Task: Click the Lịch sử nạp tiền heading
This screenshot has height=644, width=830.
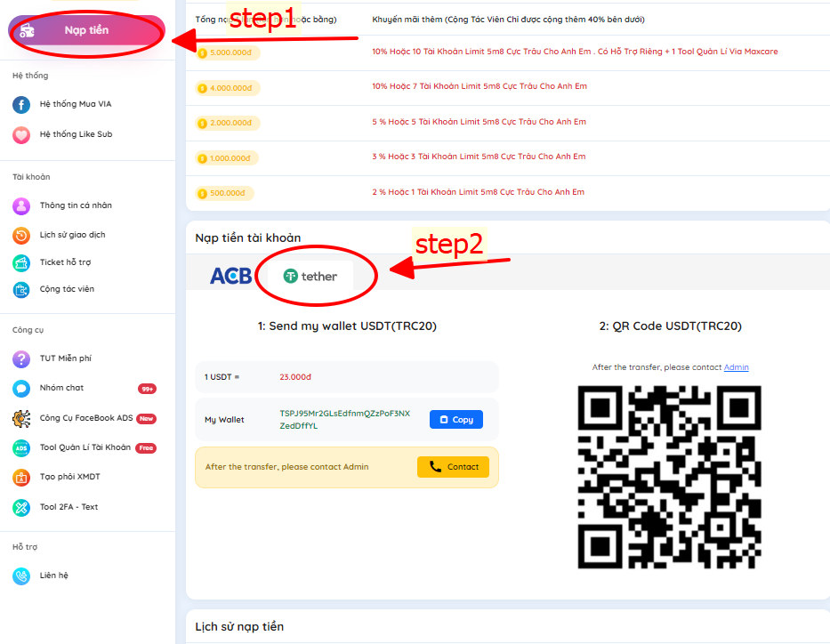Action: [x=239, y=626]
